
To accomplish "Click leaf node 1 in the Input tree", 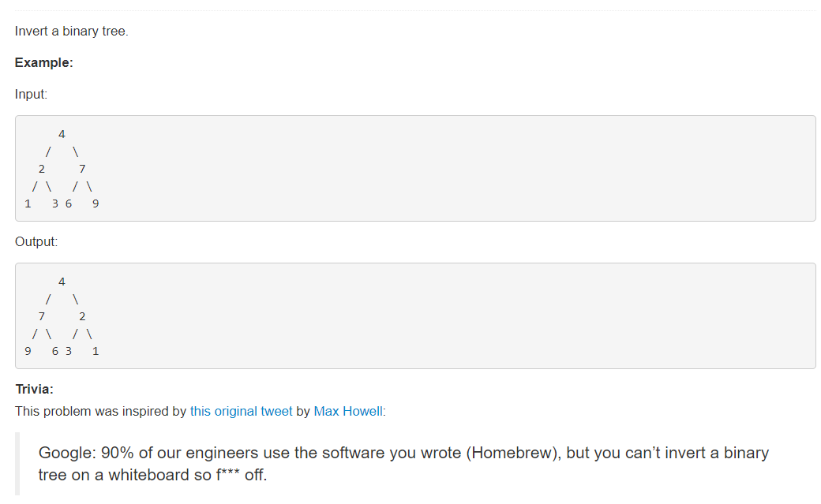I will point(28,203).
